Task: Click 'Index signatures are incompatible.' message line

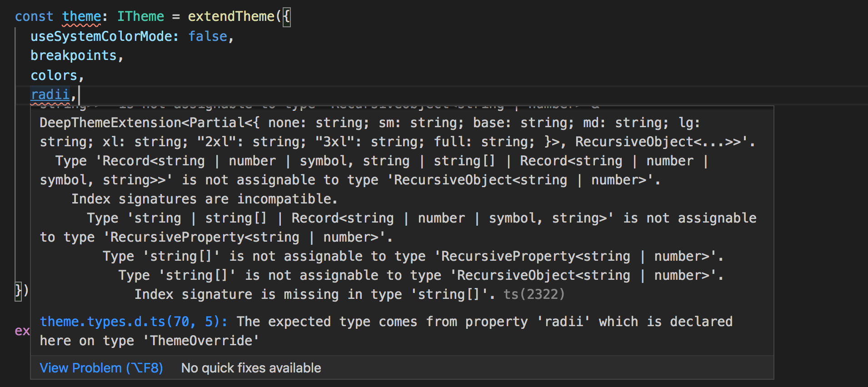Action: [x=204, y=199]
